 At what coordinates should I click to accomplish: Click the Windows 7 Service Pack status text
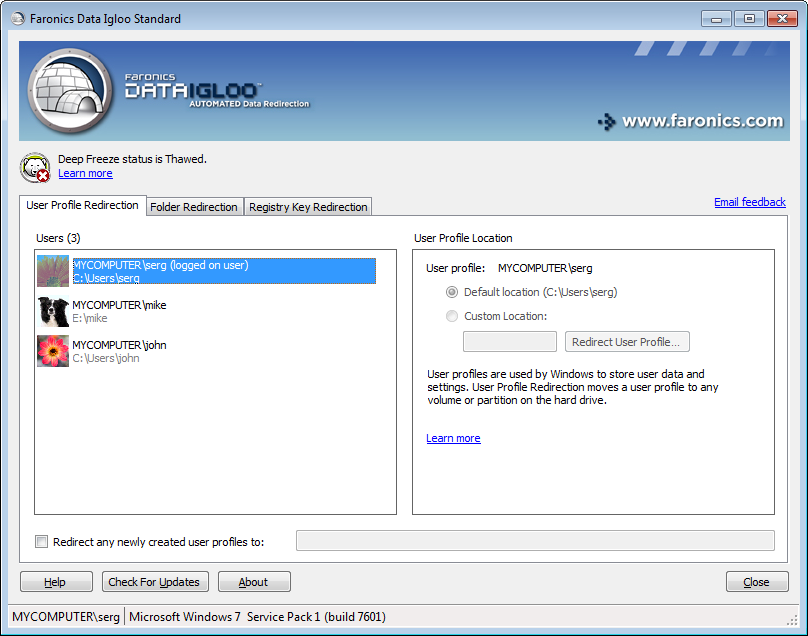(x=257, y=617)
